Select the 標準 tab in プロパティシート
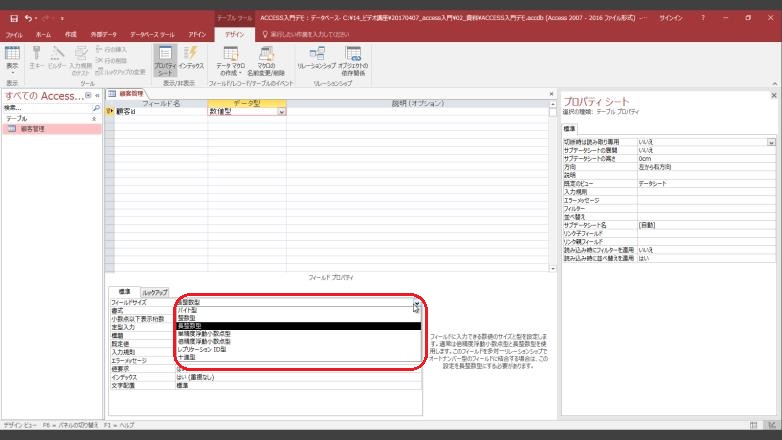Viewport: 782px width, 440px height. click(x=569, y=129)
